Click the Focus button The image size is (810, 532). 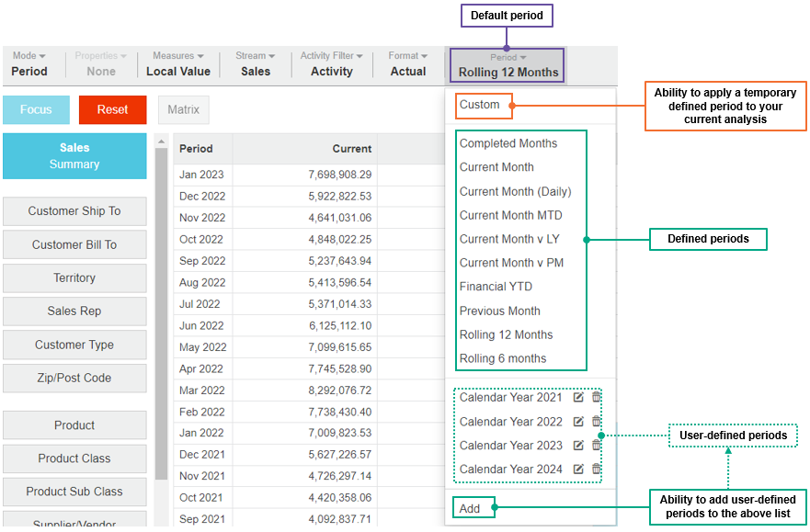pyautogui.click(x=36, y=109)
